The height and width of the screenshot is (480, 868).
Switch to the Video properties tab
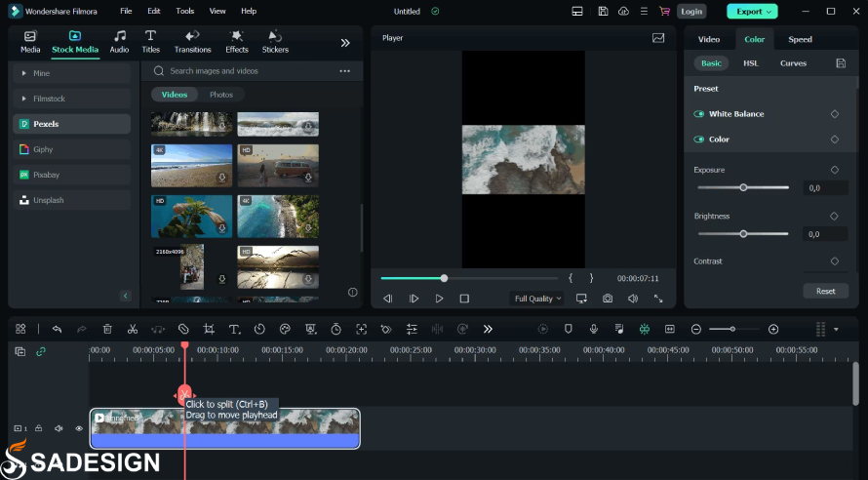pos(709,39)
